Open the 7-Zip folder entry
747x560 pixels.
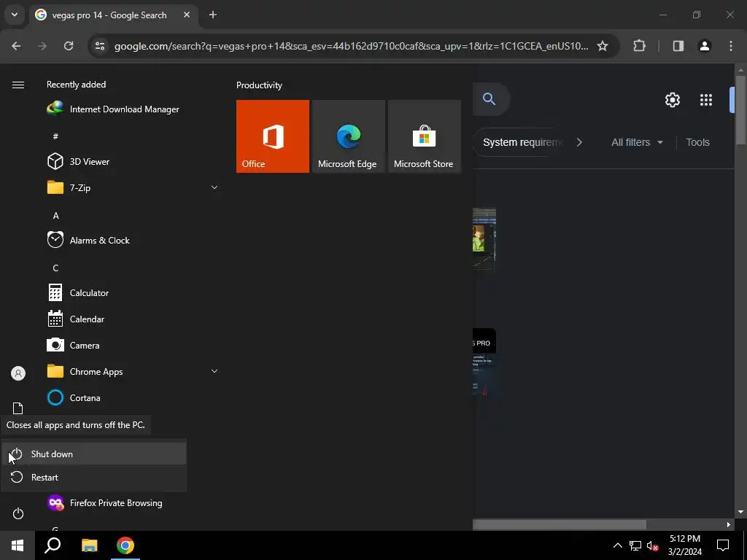pyautogui.click(x=69, y=187)
